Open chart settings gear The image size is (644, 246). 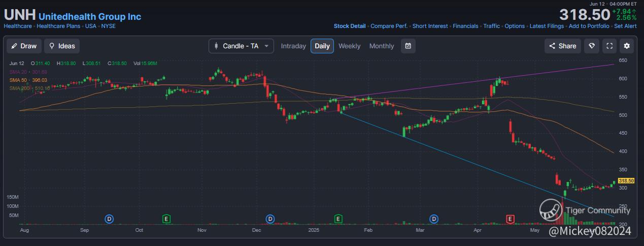[x=627, y=46]
